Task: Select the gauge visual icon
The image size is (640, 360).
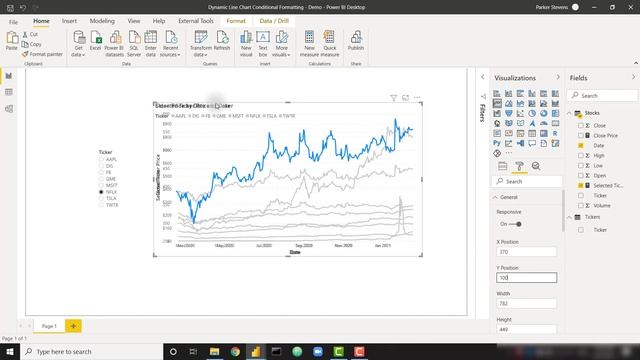Action: click(x=544, y=123)
